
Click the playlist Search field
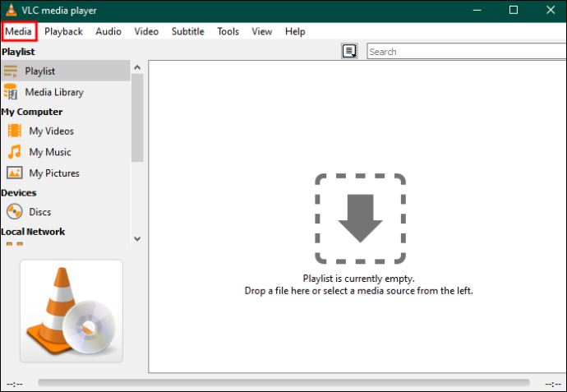click(x=467, y=51)
